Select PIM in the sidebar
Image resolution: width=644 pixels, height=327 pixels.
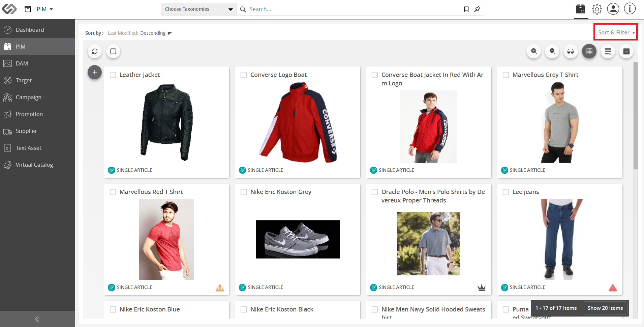click(x=37, y=47)
